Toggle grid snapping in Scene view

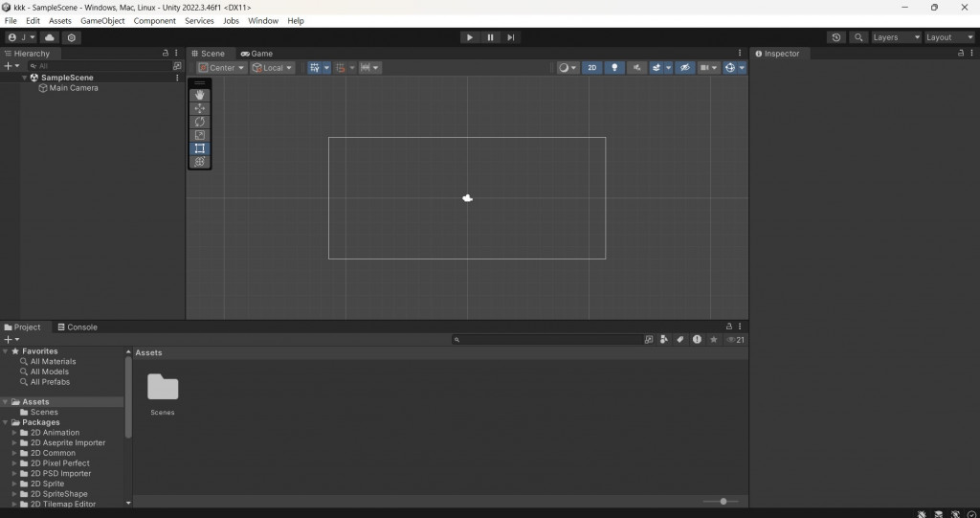(341, 68)
